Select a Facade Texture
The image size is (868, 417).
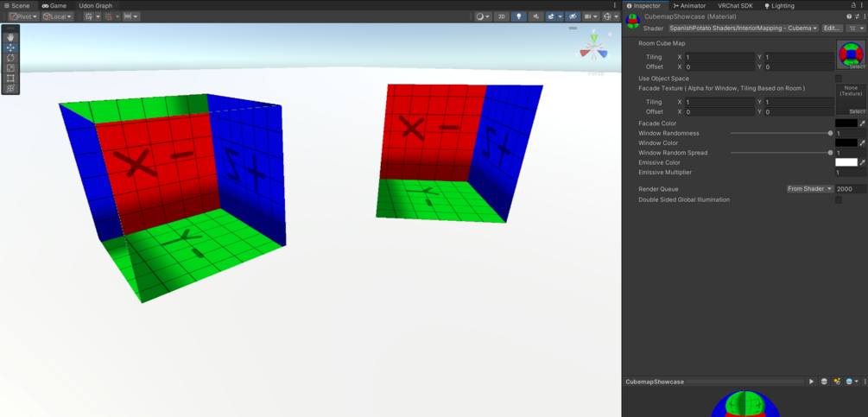(857, 111)
